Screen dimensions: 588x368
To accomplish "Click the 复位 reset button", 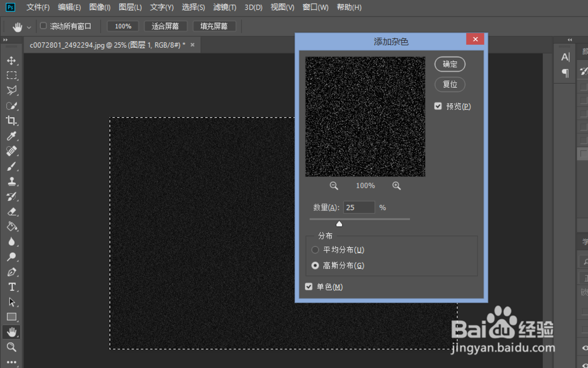I will 449,84.
